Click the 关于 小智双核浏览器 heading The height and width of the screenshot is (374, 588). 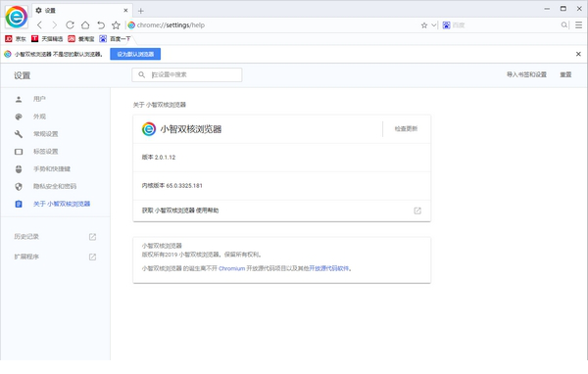(x=160, y=105)
